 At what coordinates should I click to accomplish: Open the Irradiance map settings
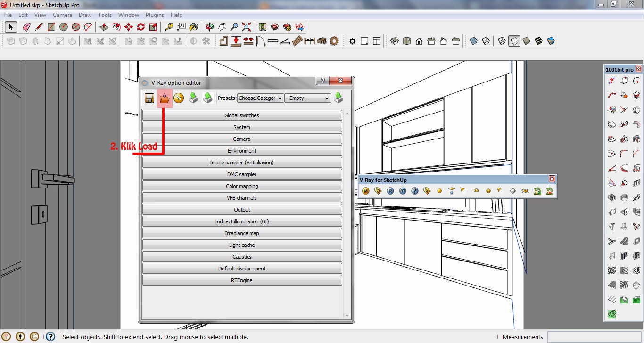(x=242, y=233)
